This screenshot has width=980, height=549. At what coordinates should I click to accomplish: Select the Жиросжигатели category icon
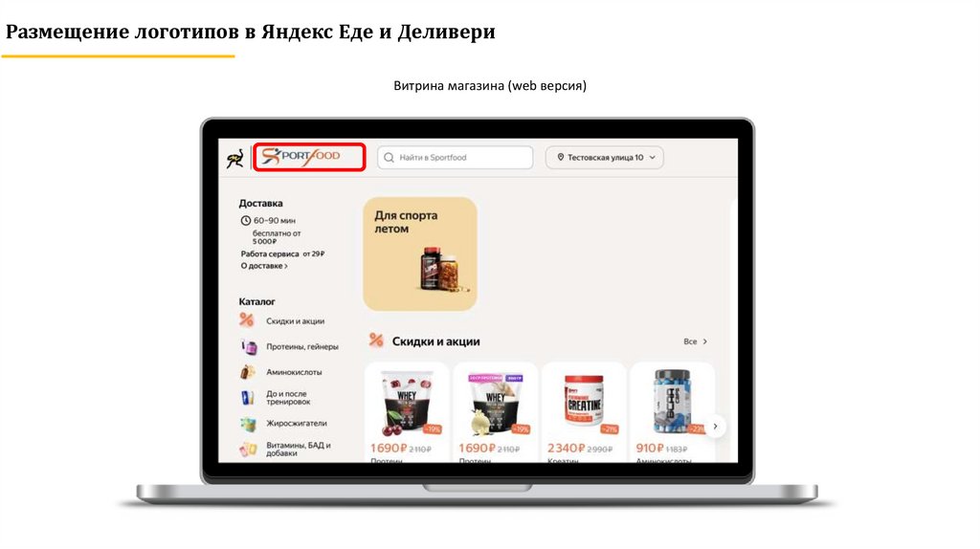pyautogui.click(x=248, y=424)
